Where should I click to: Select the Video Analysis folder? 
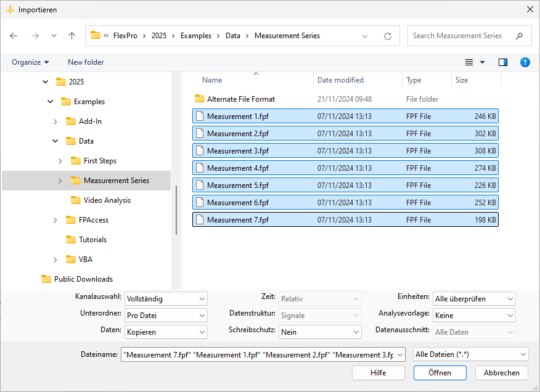click(x=107, y=200)
